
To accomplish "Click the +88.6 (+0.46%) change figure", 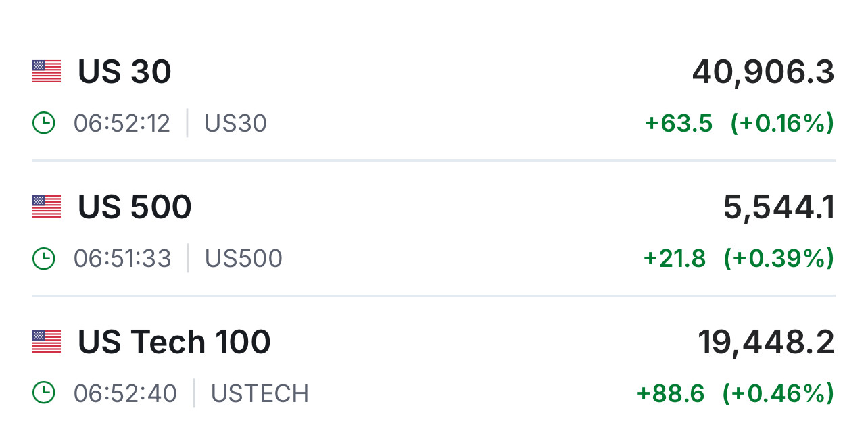I will (735, 393).
